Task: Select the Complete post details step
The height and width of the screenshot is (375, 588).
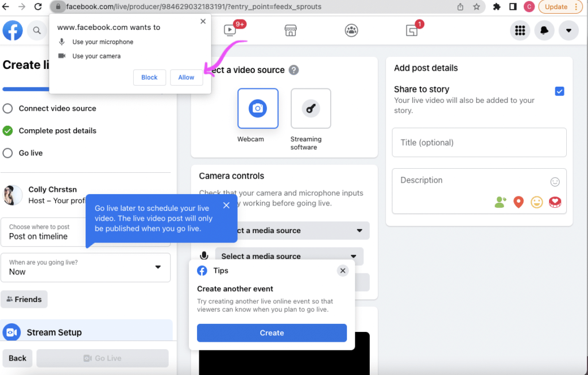Action: click(49, 130)
